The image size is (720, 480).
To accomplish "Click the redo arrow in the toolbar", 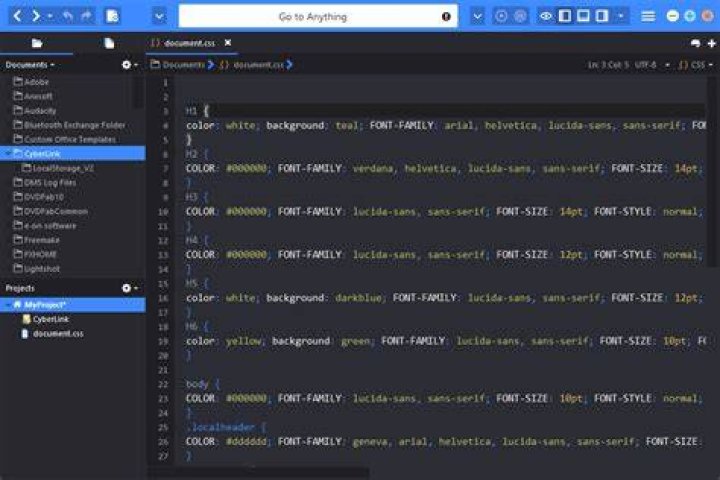I will pos(86,17).
